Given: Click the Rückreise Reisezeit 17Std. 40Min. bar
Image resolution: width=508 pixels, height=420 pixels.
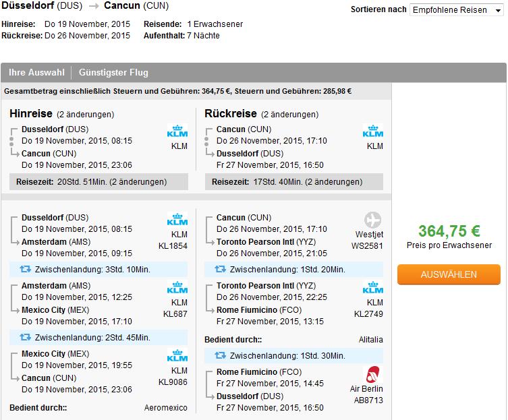Looking at the screenshot, I should 294,181.
